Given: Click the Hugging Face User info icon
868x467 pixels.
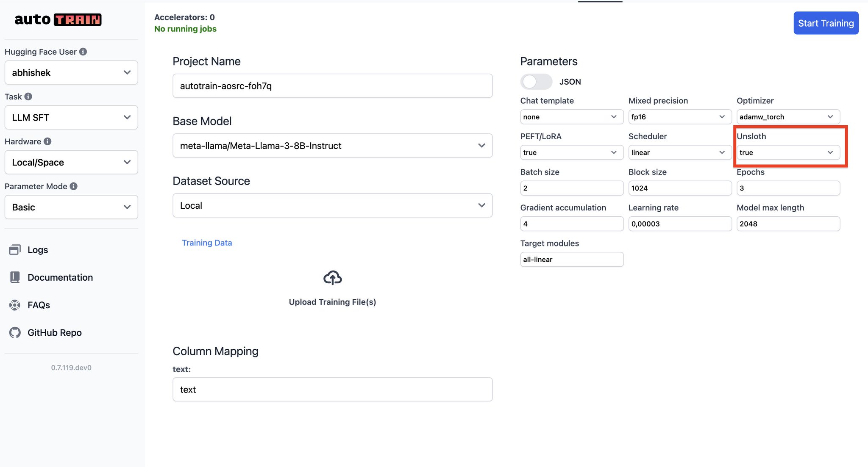Looking at the screenshot, I should 83,52.
